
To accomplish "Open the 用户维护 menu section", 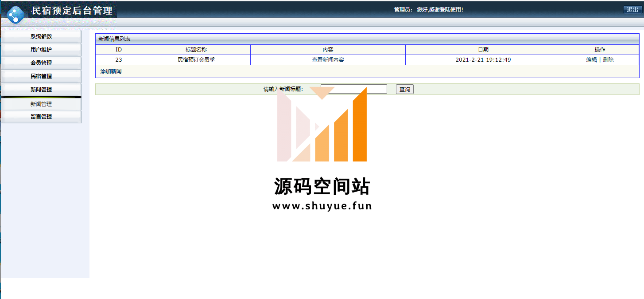I will (41, 50).
